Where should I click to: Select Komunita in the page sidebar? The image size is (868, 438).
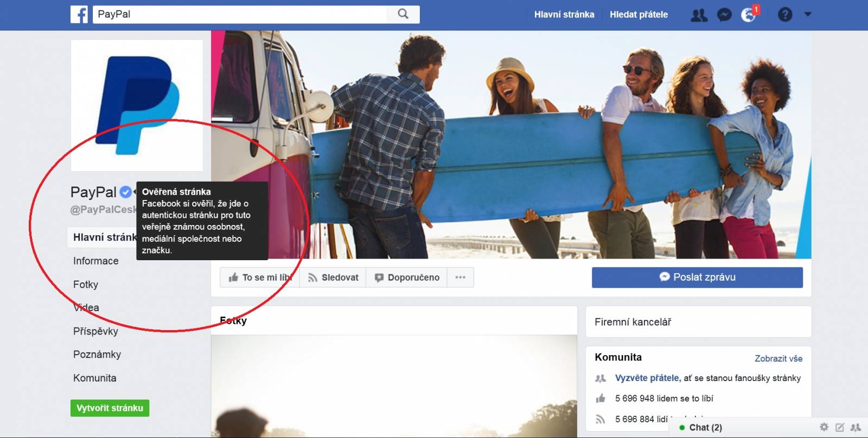coord(95,378)
